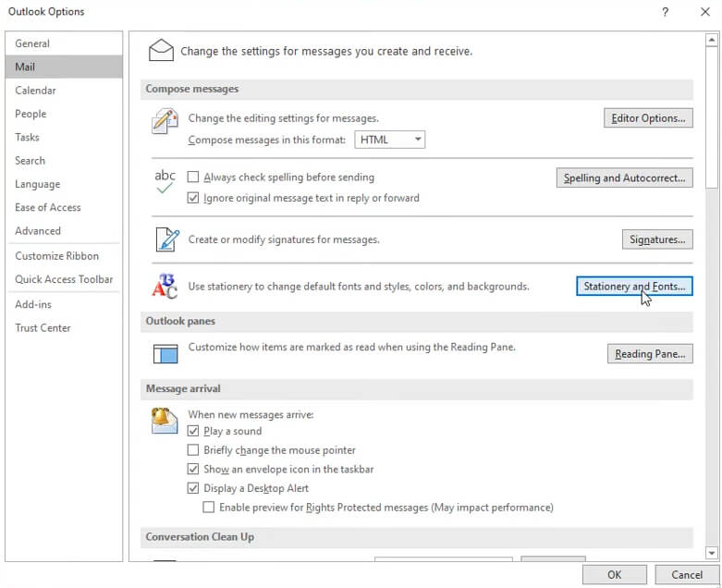Enable preview for Rights Protected messages

pos(209,508)
